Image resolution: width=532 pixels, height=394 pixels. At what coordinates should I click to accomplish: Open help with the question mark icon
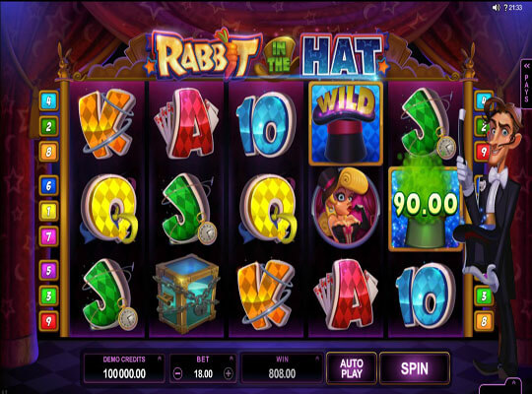tap(505, 8)
